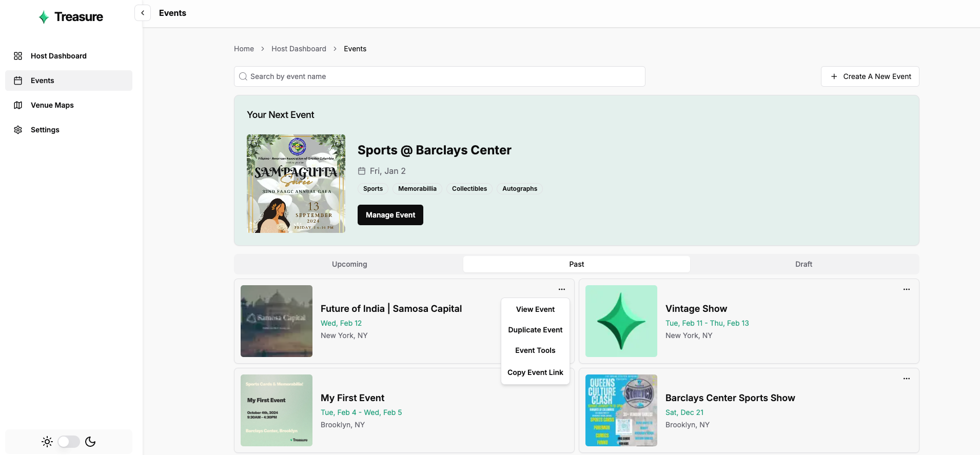Open Event Tools from the menu
The height and width of the screenshot is (455, 980).
[535, 350]
